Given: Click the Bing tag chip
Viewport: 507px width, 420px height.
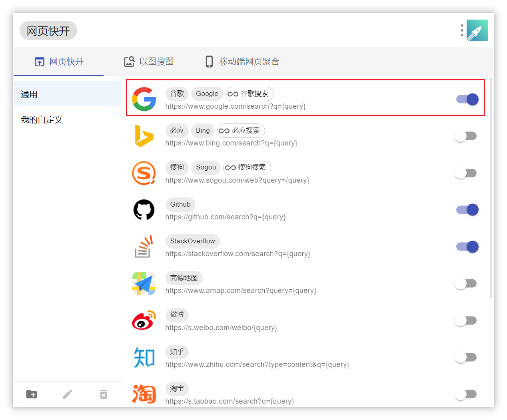Looking at the screenshot, I should (203, 131).
